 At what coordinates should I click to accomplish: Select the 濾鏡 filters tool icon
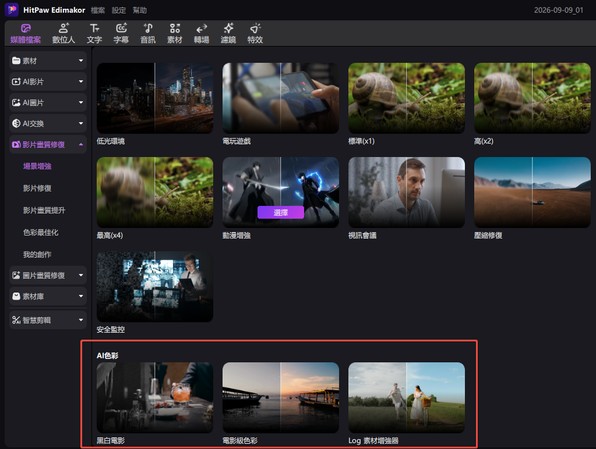coord(228,29)
